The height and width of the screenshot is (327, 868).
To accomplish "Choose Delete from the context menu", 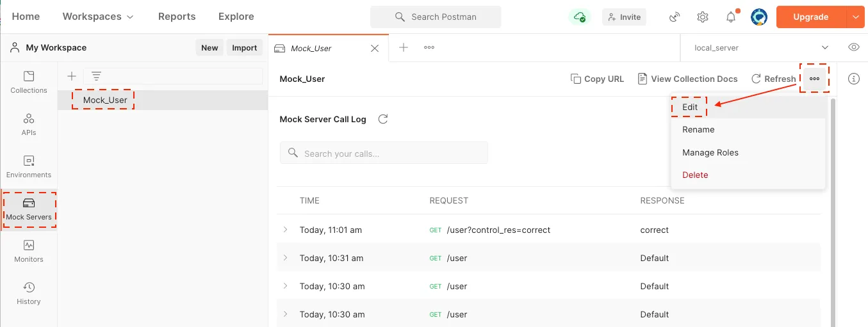I will click(748, 175).
